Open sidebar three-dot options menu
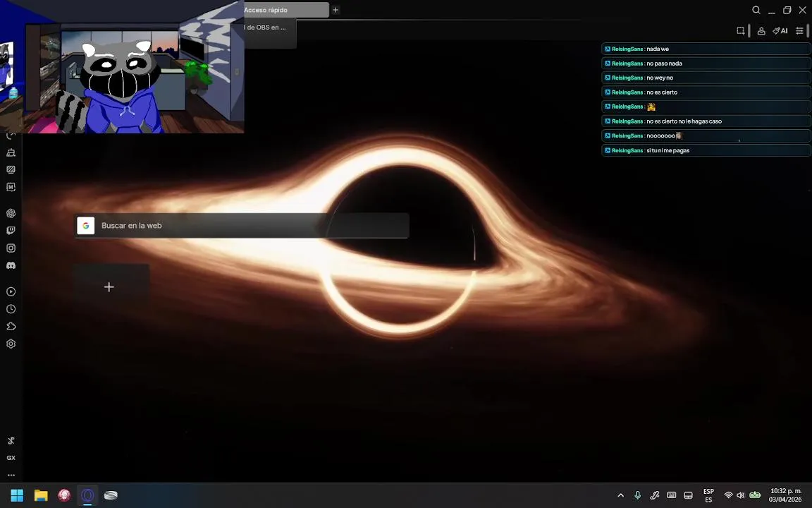The height and width of the screenshot is (508, 812). (x=11, y=475)
